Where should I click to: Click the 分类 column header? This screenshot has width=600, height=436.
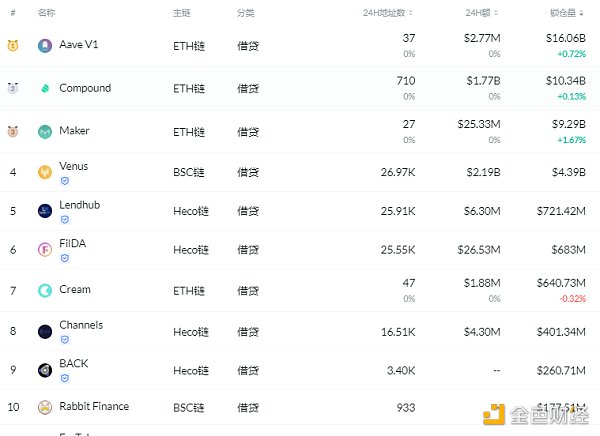[246, 14]
